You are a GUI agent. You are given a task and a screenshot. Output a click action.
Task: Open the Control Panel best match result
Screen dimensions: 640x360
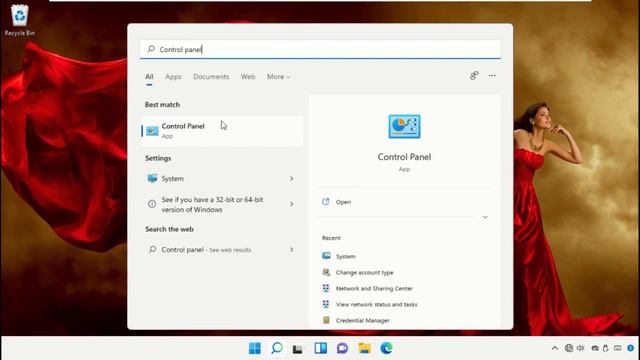coord(222,131)
